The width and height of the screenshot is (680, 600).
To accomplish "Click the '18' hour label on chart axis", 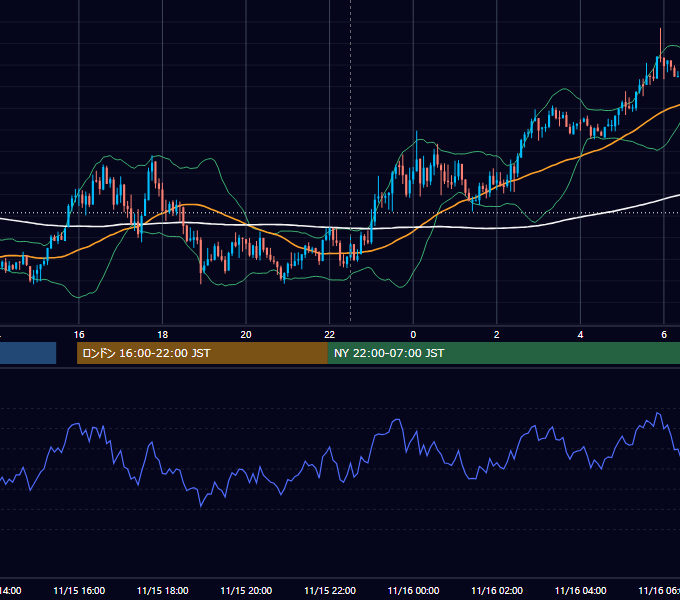I will (162, 335).
